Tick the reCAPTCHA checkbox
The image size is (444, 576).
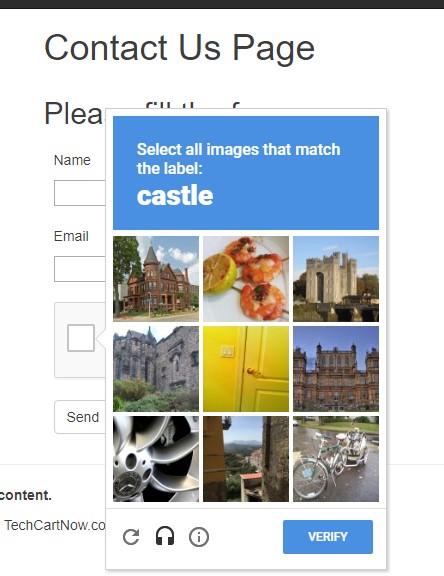pos(81,338)
